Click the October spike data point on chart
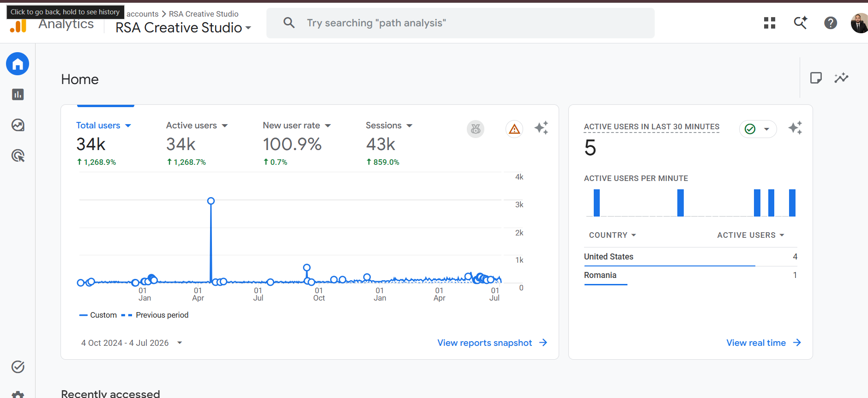868x398 pixels. click(x=307, y=267)
